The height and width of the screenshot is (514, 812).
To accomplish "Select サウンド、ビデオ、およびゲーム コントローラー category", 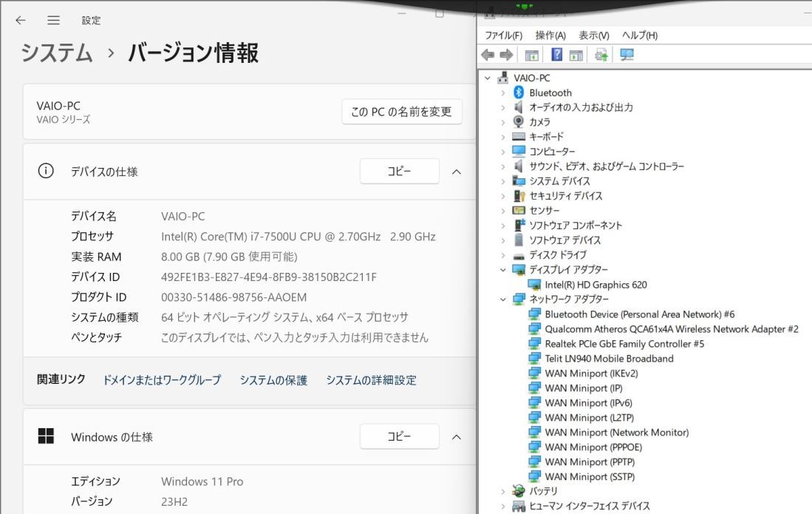I will point(607,166).
